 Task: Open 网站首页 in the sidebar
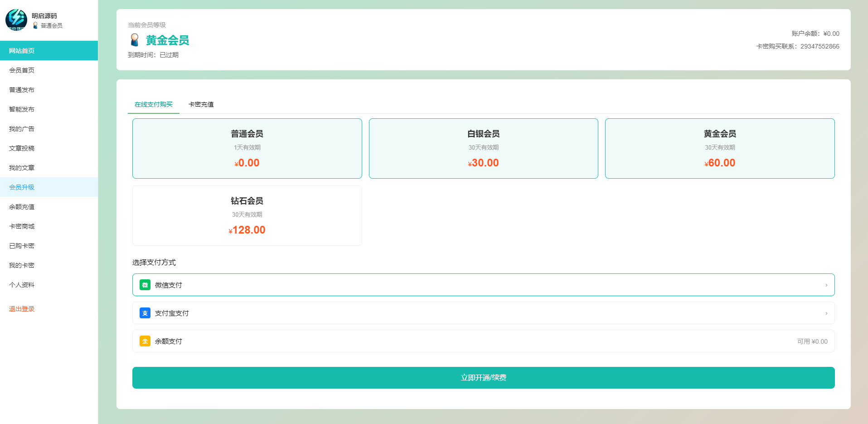(x=49, y=51)
